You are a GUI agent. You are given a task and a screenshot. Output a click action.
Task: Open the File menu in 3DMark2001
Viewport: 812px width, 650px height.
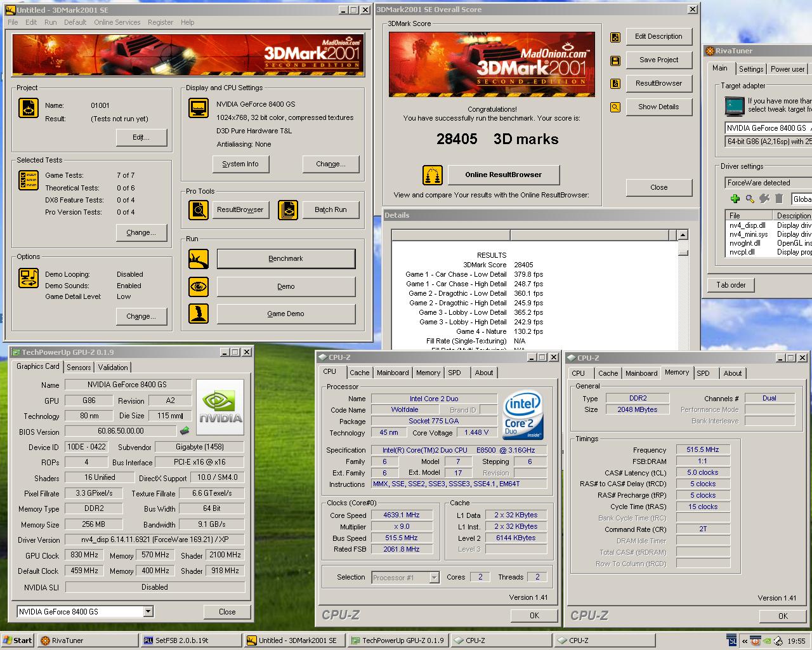(13, 22)
